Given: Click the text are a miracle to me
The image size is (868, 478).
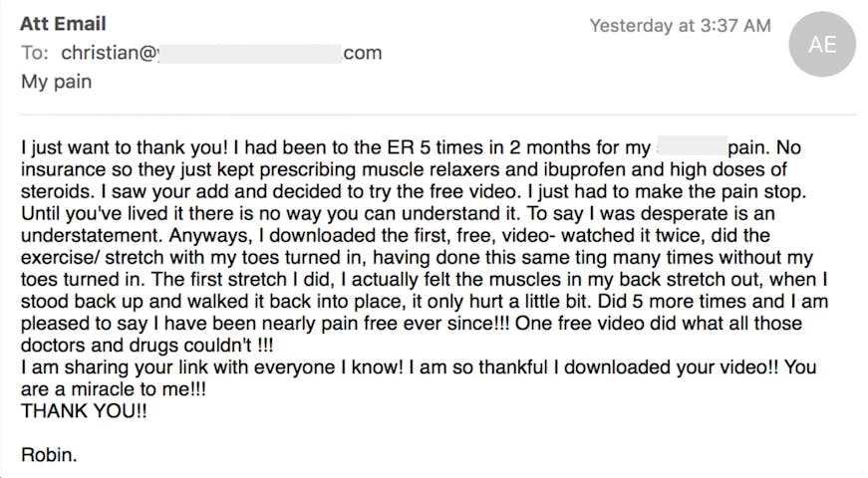Looking at the screenshot, I should pos(114,389).
